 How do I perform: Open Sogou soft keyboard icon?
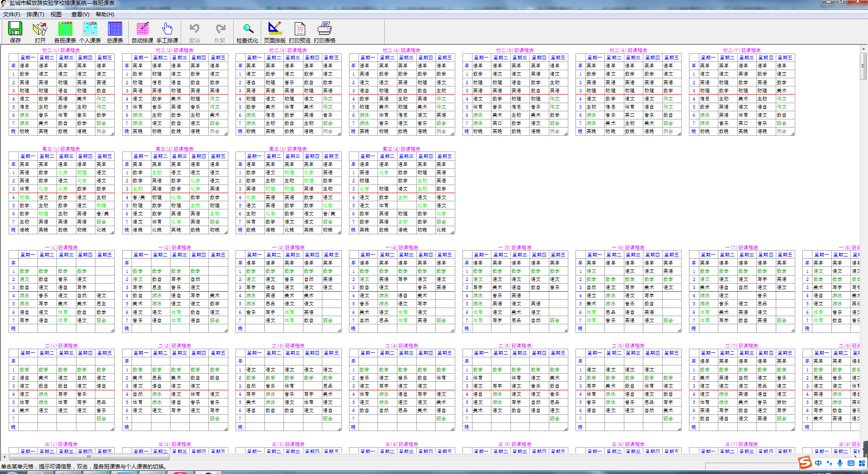click(851, 463)
